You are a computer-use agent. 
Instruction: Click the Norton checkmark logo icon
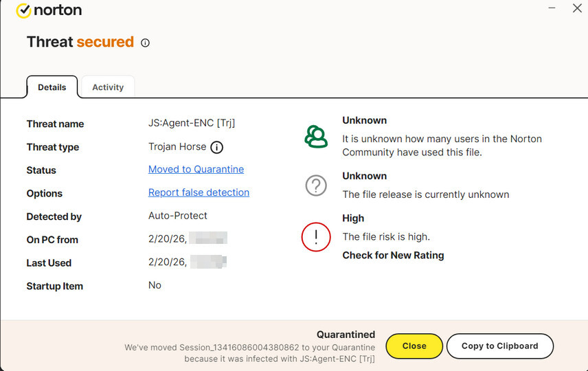pyautogui.click(x=23, y=10)
